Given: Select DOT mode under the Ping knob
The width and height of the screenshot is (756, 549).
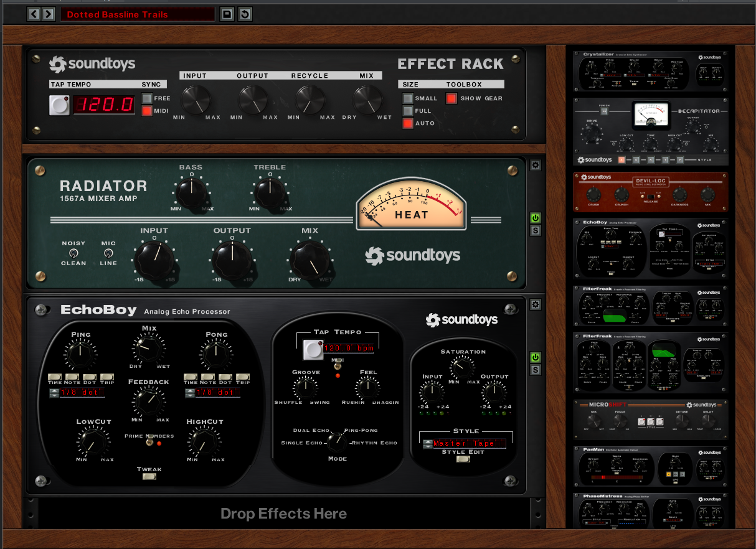Looking at the screenshot, I should point(90,377).
